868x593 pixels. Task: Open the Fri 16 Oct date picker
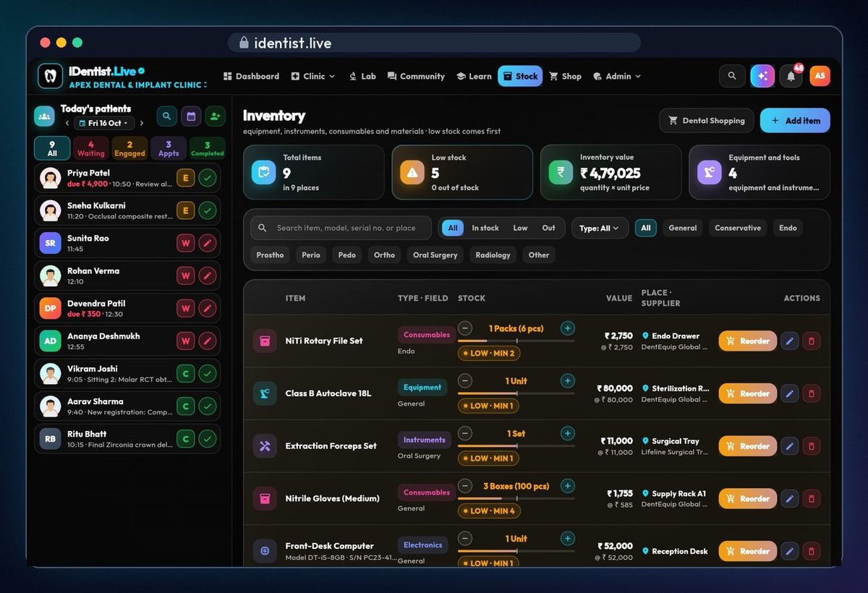pos(105,124)
